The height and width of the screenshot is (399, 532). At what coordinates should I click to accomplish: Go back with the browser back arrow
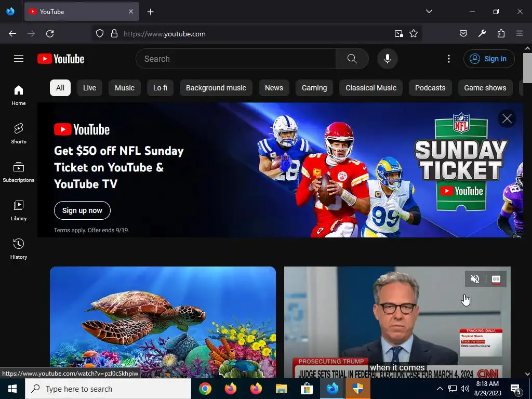click(12, 34)
